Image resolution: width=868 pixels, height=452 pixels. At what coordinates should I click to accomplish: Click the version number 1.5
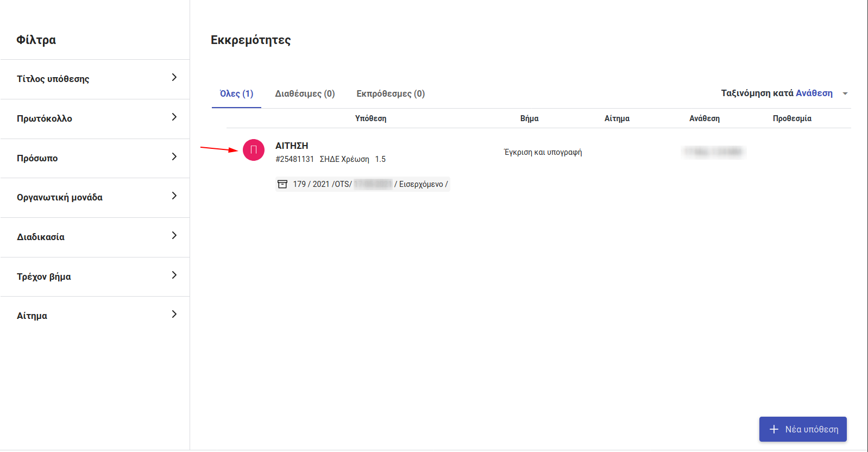[380, 159]
